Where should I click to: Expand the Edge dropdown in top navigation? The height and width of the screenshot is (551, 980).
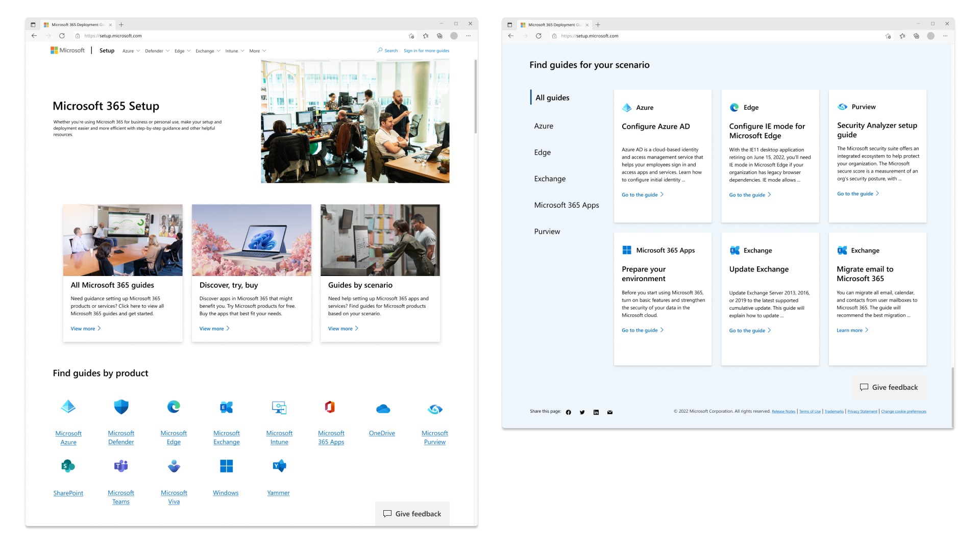pos(180,51)
